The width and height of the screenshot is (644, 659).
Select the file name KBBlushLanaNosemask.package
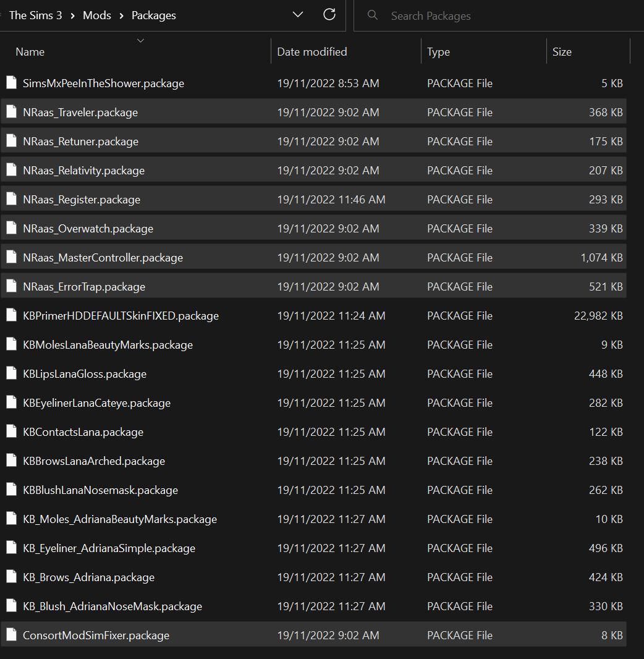coord(100,490)
